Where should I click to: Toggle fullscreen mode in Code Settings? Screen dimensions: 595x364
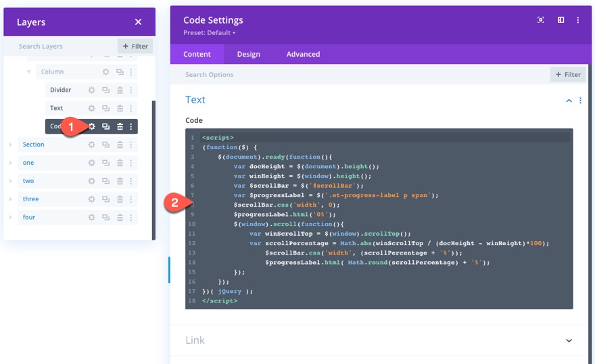tap(541, 20)
